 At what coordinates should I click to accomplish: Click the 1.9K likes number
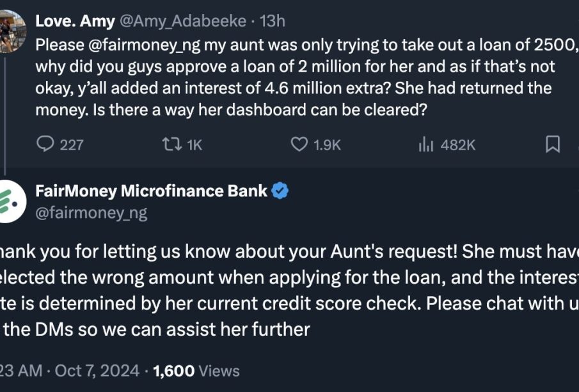click(x=328, y=145)
